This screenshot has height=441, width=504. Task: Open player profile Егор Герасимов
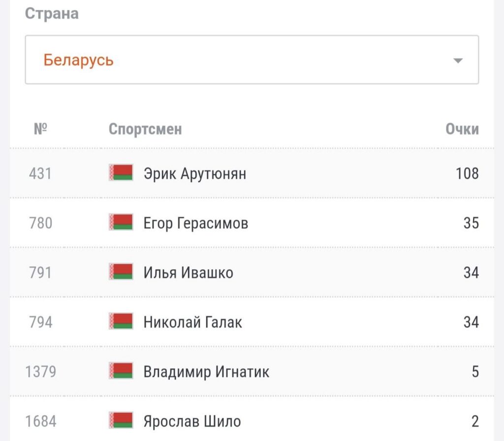pos(196,223)
